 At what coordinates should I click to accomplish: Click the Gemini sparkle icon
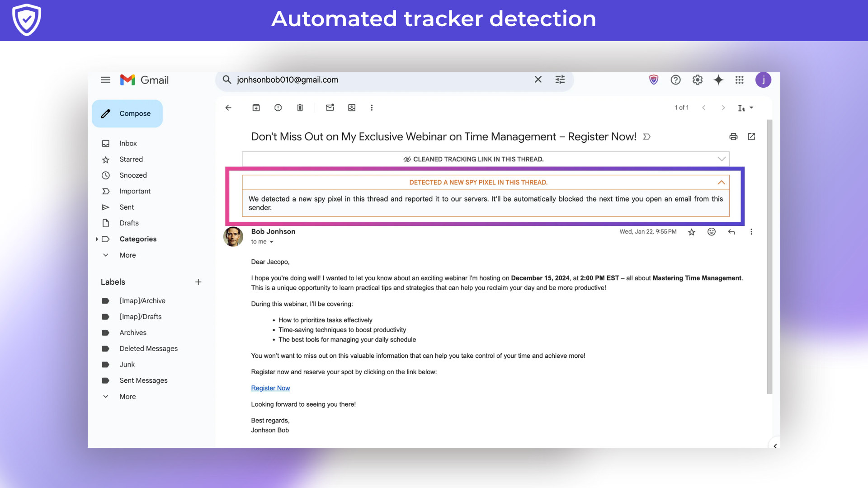click(x=718, y=80)
